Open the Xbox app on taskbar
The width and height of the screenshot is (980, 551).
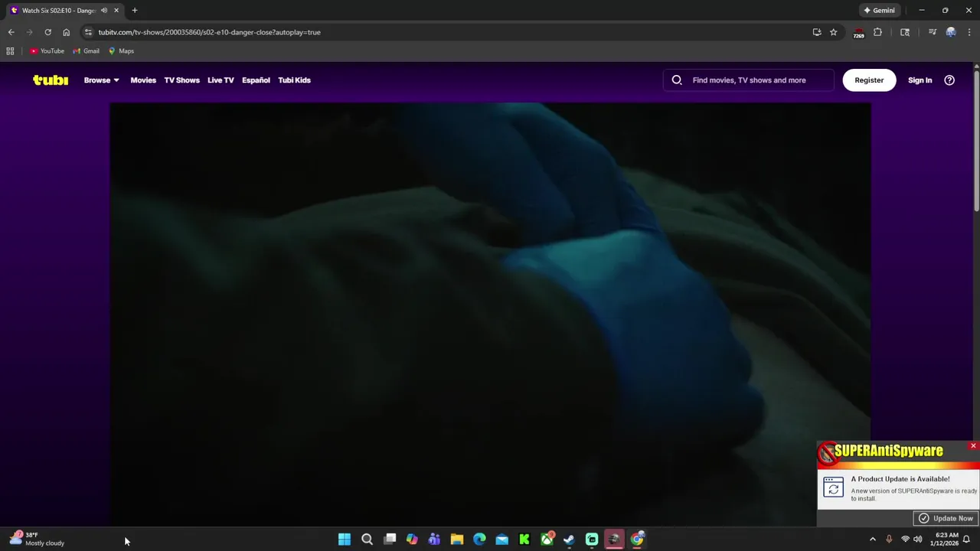pyautogui.click(x=547, y=540)
